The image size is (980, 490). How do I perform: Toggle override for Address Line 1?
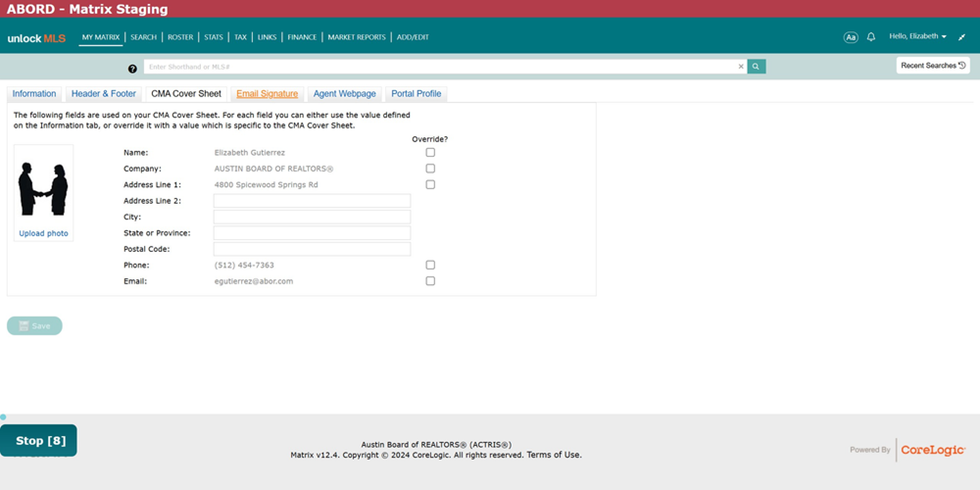(430, 185)
